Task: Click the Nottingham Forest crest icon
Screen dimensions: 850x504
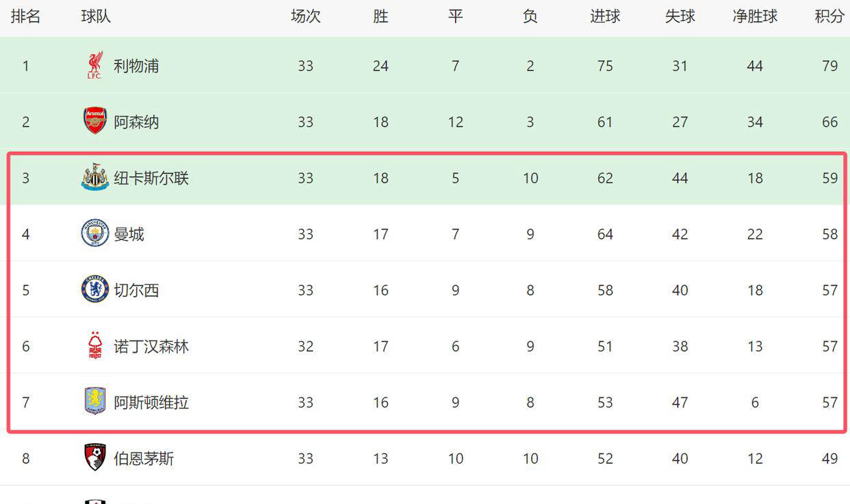Action: (95, 345)
